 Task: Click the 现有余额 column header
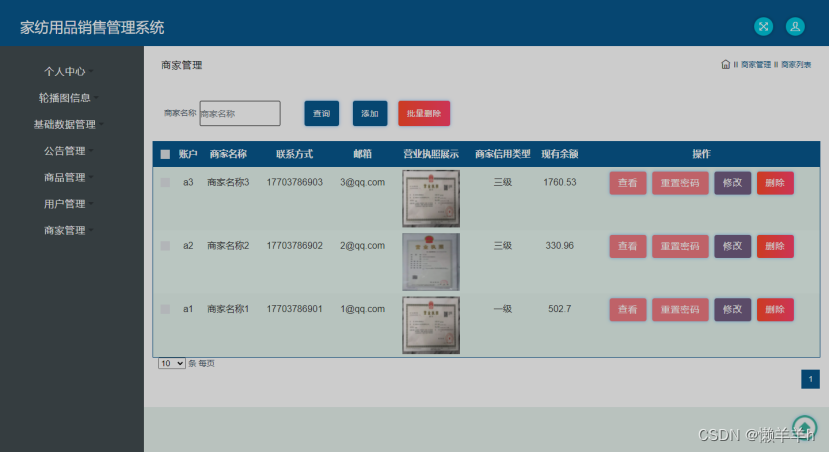[x=560, y=154]
